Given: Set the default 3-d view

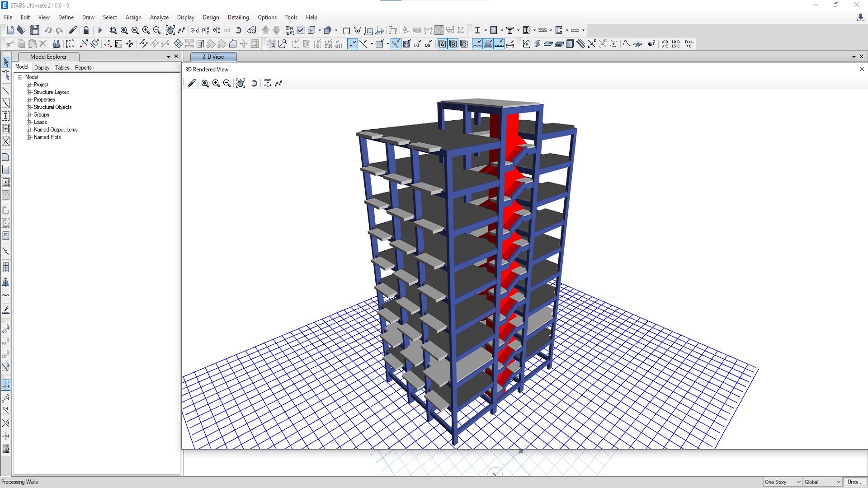Looking at the screenshot, I should (x=194, y=30).
